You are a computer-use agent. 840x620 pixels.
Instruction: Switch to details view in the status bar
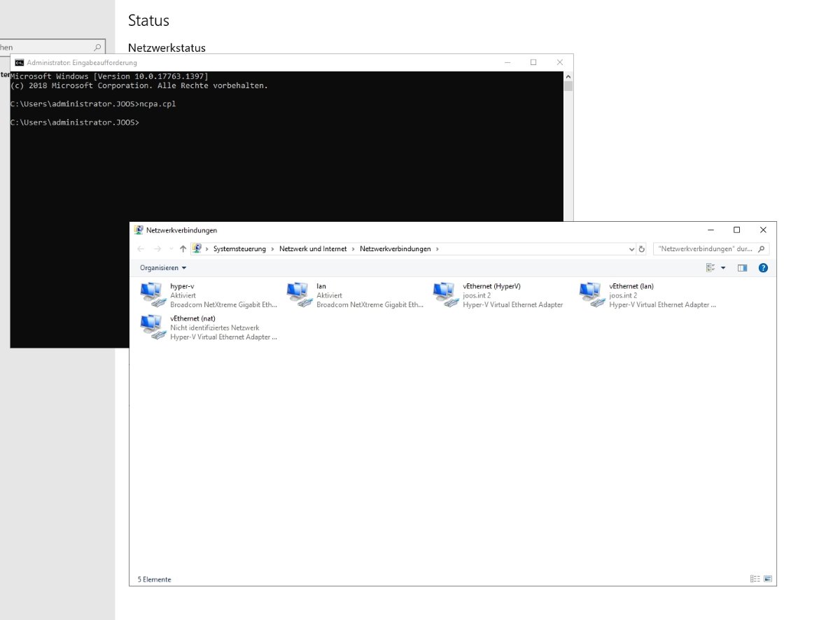pos(755,579)
